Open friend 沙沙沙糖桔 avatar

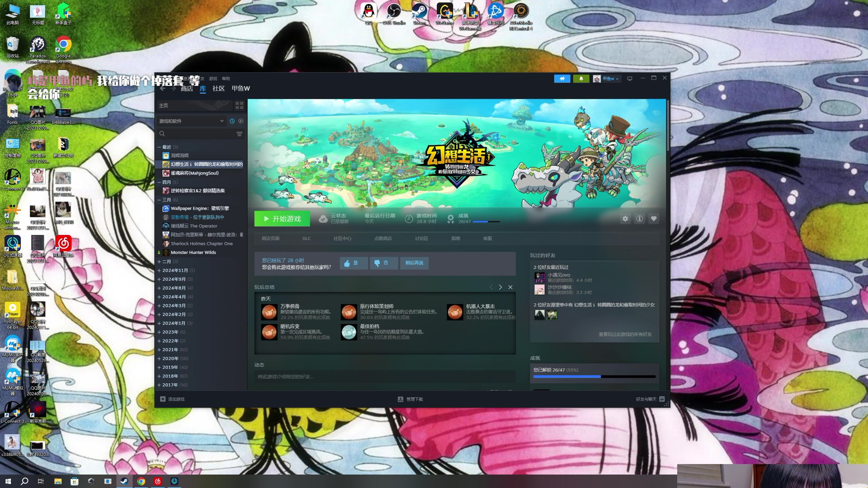point(539,290)
